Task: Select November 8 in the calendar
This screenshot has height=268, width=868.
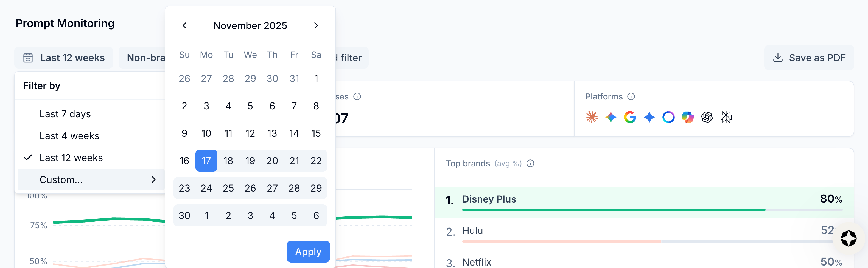Action: tap(316, 106)
